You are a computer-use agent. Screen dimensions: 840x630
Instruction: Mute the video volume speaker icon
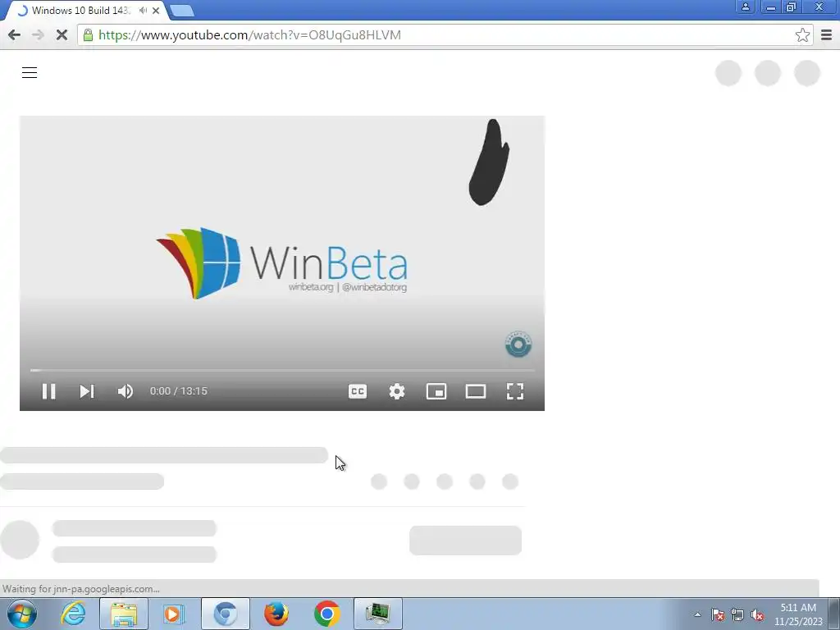coord(126,391)
